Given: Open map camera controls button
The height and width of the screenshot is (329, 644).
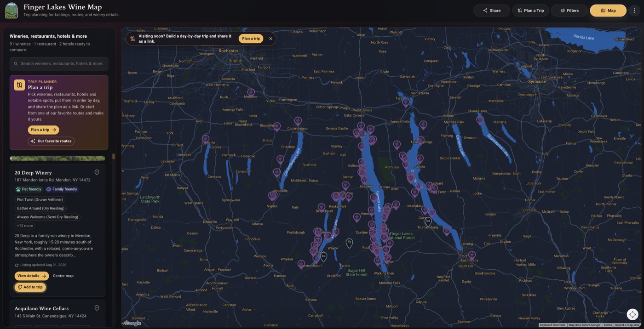Looking at the screenshot, I should point(632,314).
